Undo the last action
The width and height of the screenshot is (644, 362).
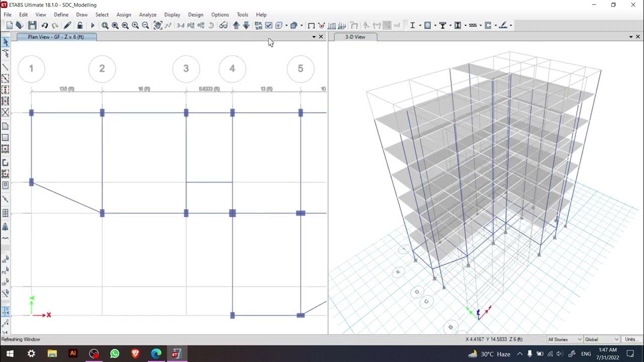point(44,25)
